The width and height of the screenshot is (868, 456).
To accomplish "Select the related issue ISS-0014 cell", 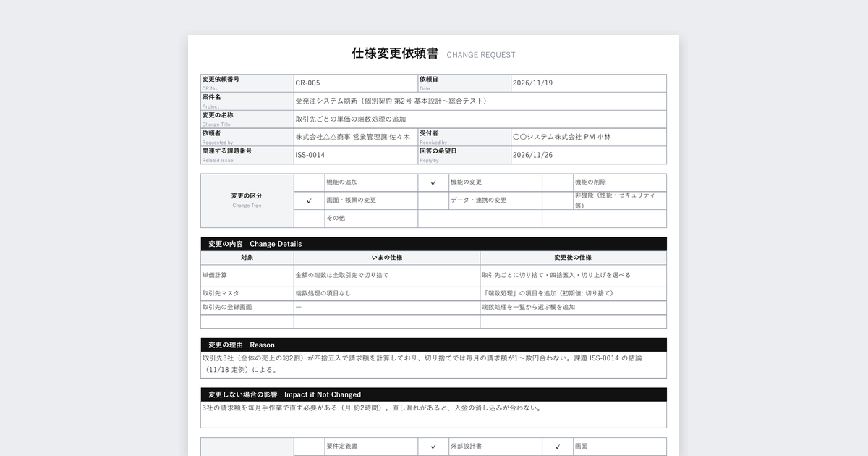I will [356, 156].
